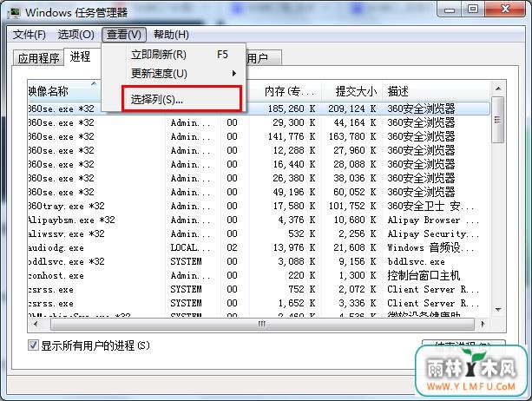Maximize the Task Manager window
This screenshot has width=532, height=401.
[473, 10]
